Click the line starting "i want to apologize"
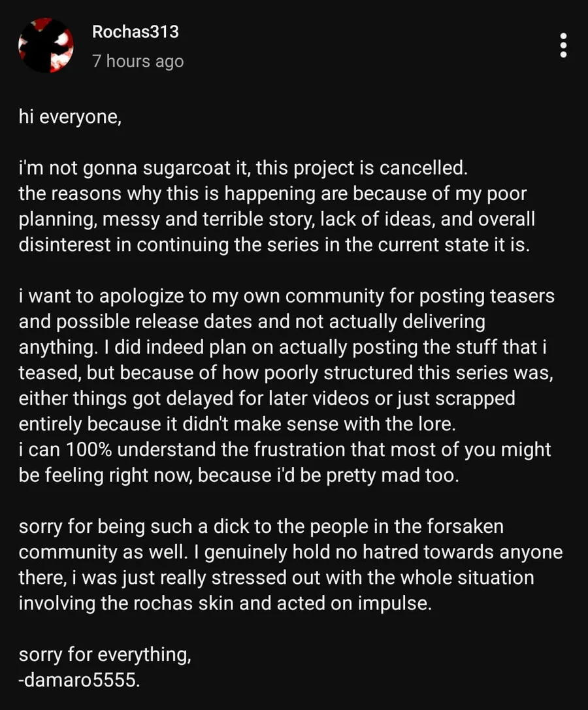The image size is (588, 710). click(x=286, y=296)
